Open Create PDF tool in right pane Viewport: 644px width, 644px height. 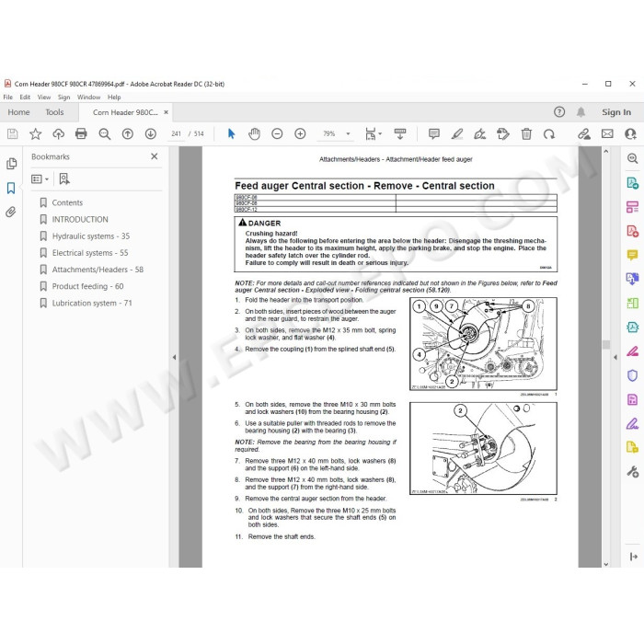tap(632, 231)
